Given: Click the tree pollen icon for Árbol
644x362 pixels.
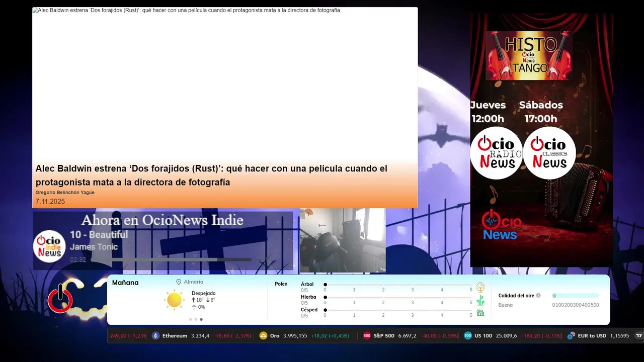Looking at the screenshot, I should pyautogui.click(x=480, y=287).
